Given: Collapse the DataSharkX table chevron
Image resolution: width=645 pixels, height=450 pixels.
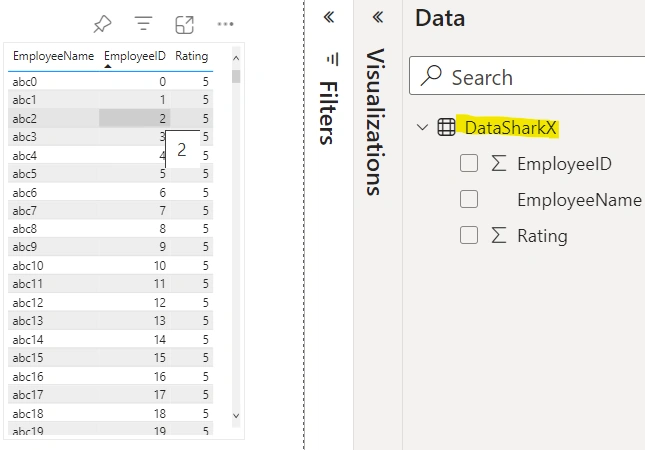Looking at the screenshot, I should pyautogui.click(x=422, y=127).
